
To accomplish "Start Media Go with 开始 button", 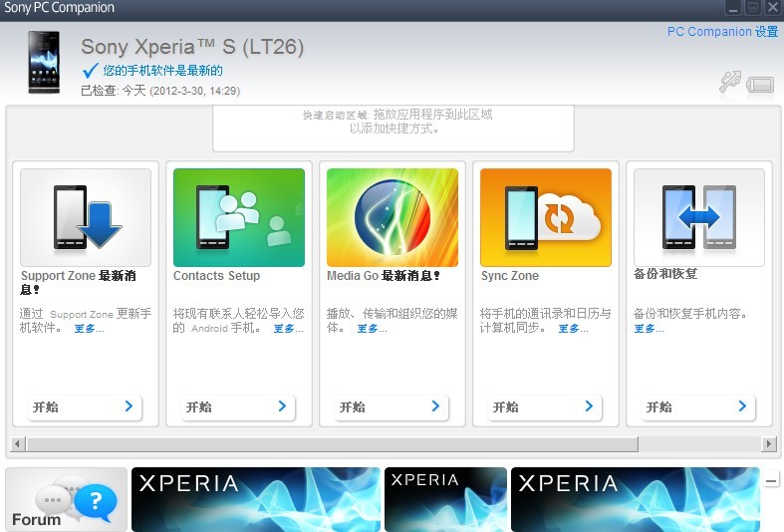I will coord(392,407).
